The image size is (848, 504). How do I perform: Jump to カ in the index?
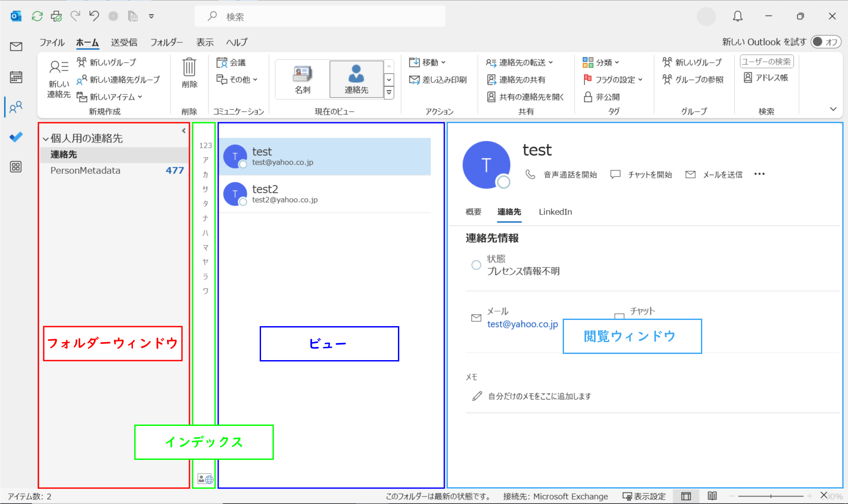coord(205,174)
